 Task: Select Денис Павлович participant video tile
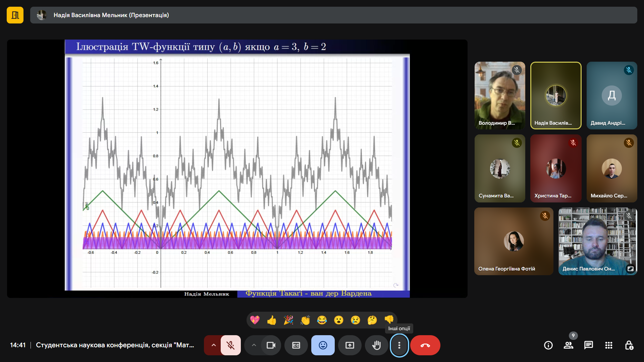pyautogui.click(x=598, y=241)
